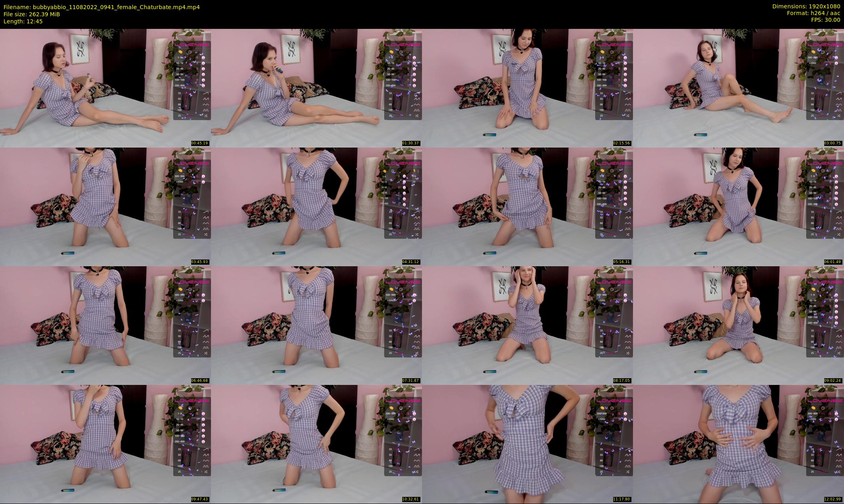Click the thumbnail timestamped 02:15.56
Screen dimensions: 844x504
pos(527,88)
